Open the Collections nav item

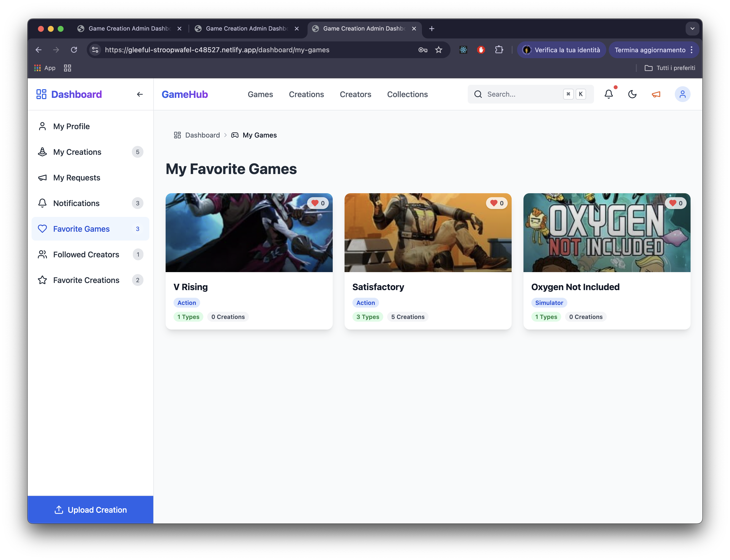(x=407, y=94)
